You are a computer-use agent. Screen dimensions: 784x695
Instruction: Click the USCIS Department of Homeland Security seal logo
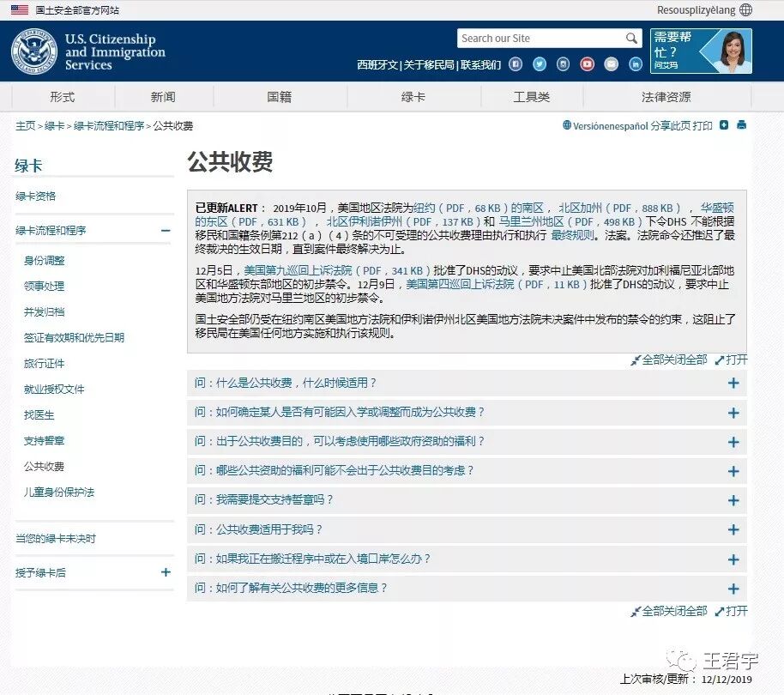34,51
